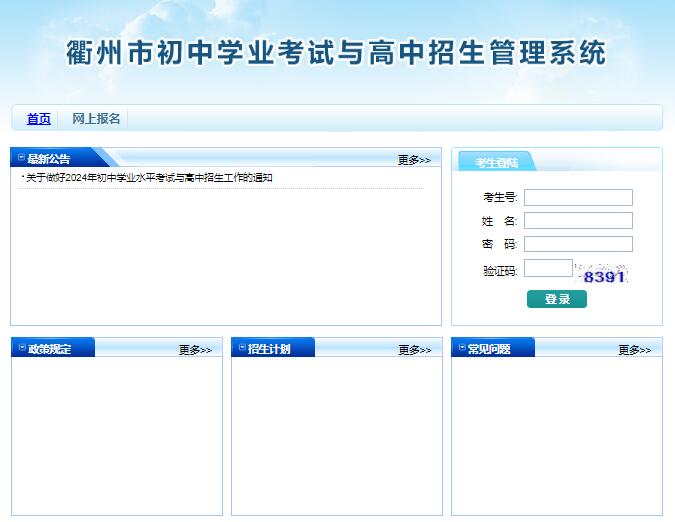Click the small icon before 政策规定
Viewport: 675px width, 522px height.
(x=20, y=348)
